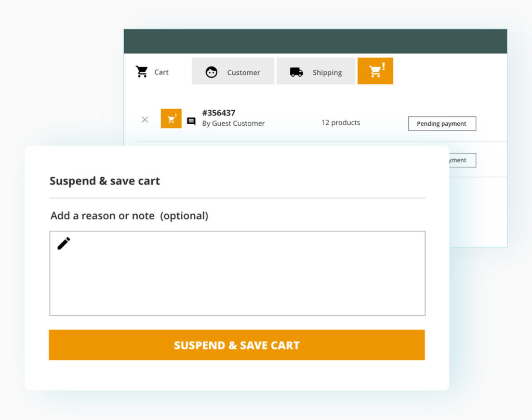Switch to the Cart tab label
The height and width of the screenshot is (420, 532).
(162, 72)
